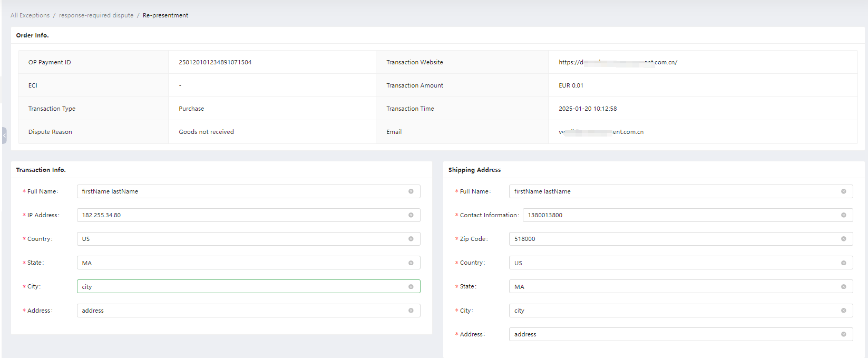Screen dimensions: 868x358
Task: Go to All Exceptions breadcrumb
Action: point(30,15)
